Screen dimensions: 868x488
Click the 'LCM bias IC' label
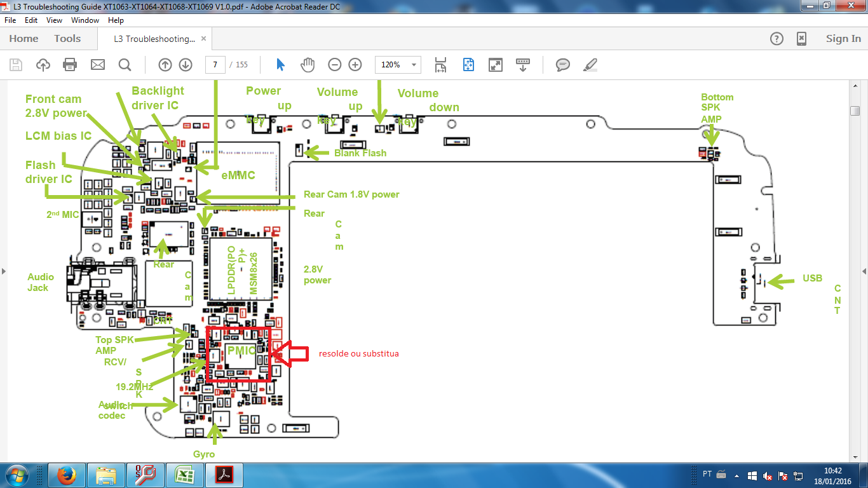[58, 135]
